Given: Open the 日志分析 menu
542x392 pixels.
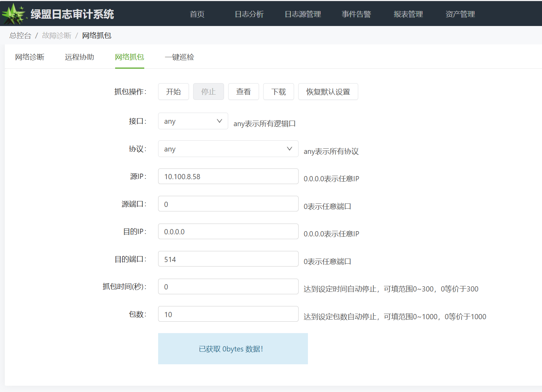Looking at the screenshot, I should click(x=249, y=14).
